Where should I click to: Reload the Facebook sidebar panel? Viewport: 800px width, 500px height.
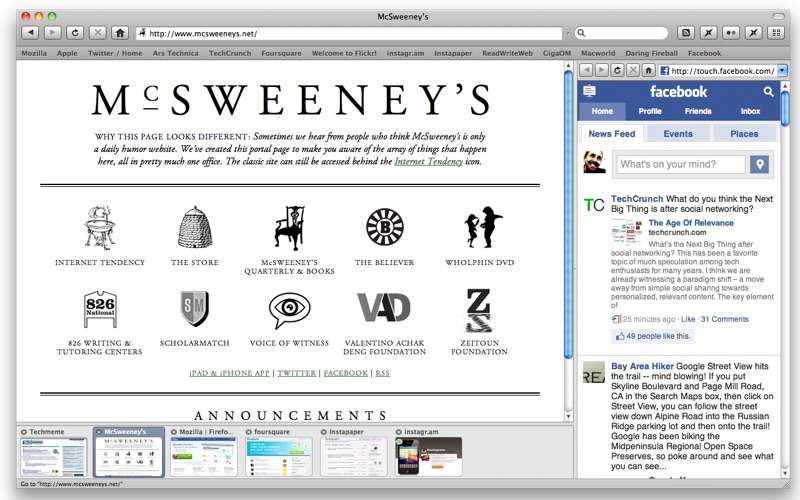pyautogui.click(x=617, y=70)
